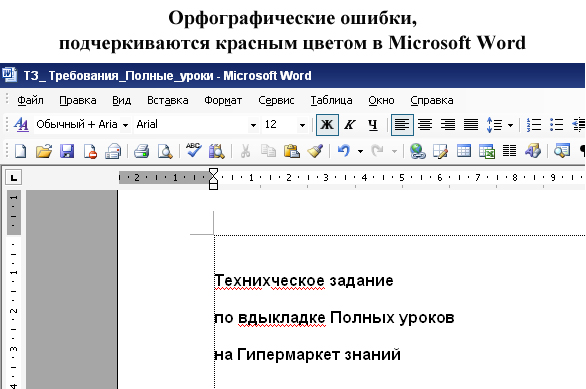The width and height of the screenshot is (586, 389).
Task: Open the Сервис menu
Action: (x=276, y=101)
